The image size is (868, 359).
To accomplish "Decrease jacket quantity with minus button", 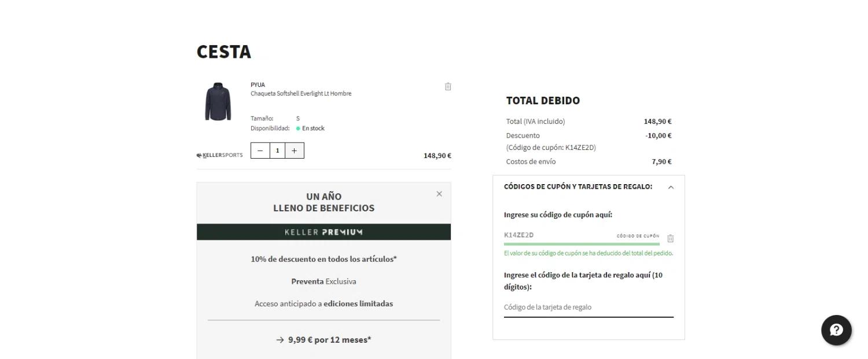I will click(x=260, y=151).
